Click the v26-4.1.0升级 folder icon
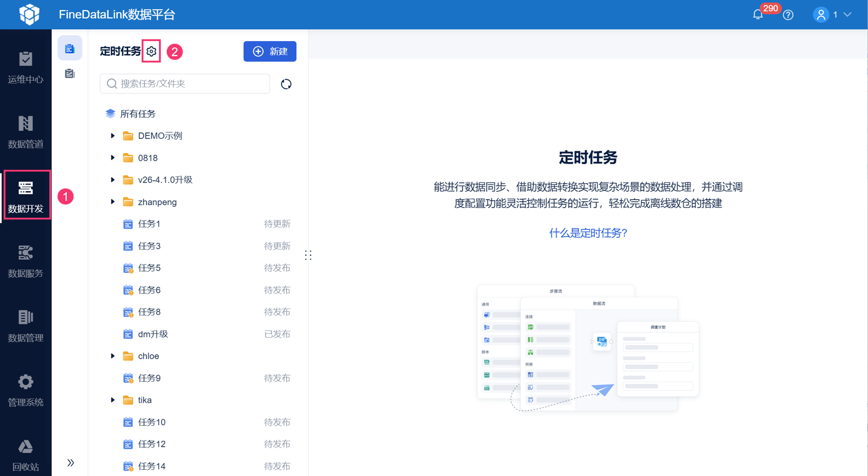Image resolution: width=868 pixels, height=476 pixels. pyautogui.click(x=128, y=180)
